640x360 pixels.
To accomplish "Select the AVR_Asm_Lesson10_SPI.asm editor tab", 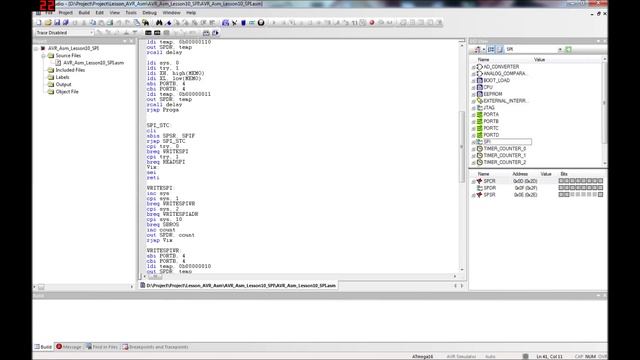I will 238,286.
